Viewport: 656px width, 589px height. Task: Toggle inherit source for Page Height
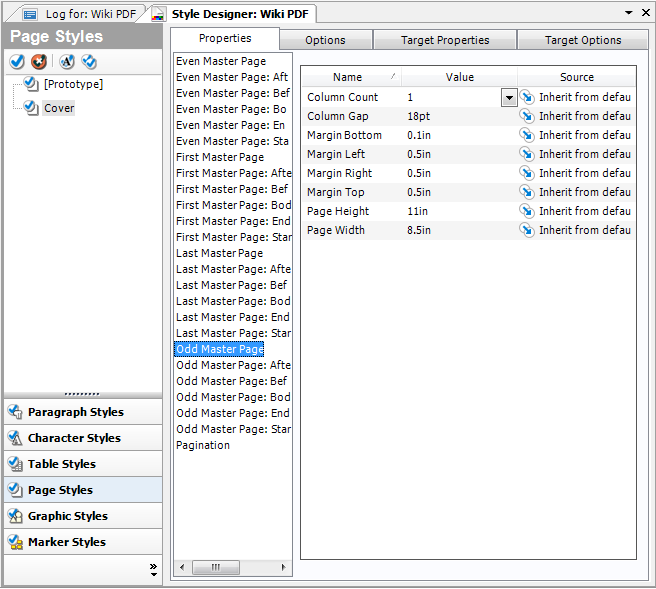[x=527, y=211]
